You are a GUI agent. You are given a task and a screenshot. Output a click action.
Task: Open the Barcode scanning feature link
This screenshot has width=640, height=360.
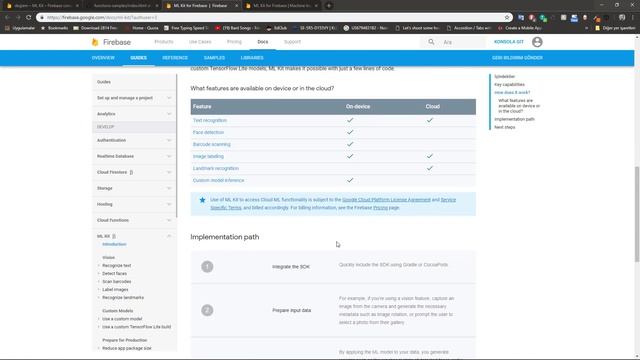[x=211, y=144]
